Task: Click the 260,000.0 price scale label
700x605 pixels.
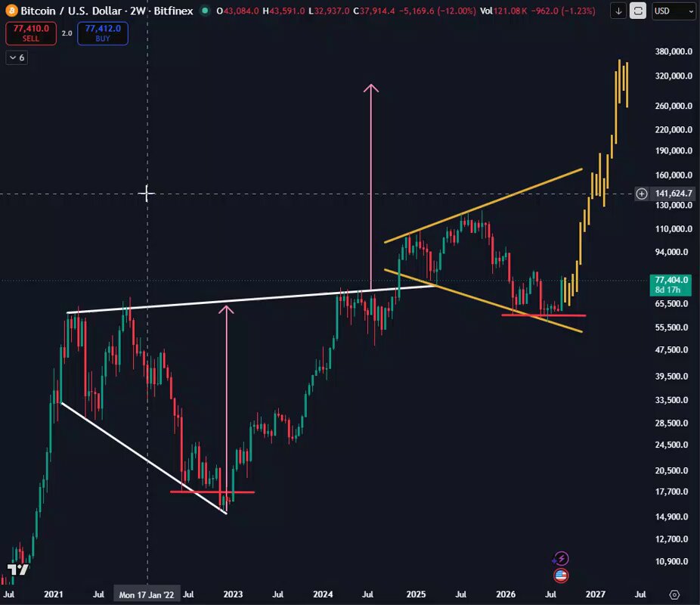Action: pyautogui.click(x=674, y=106)
